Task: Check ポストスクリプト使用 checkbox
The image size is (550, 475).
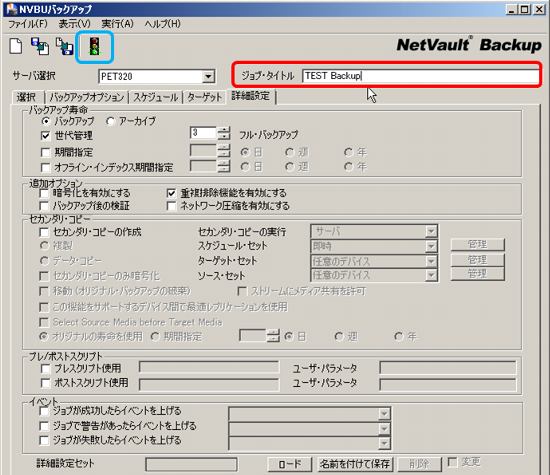Action: [x=45, y=383]
